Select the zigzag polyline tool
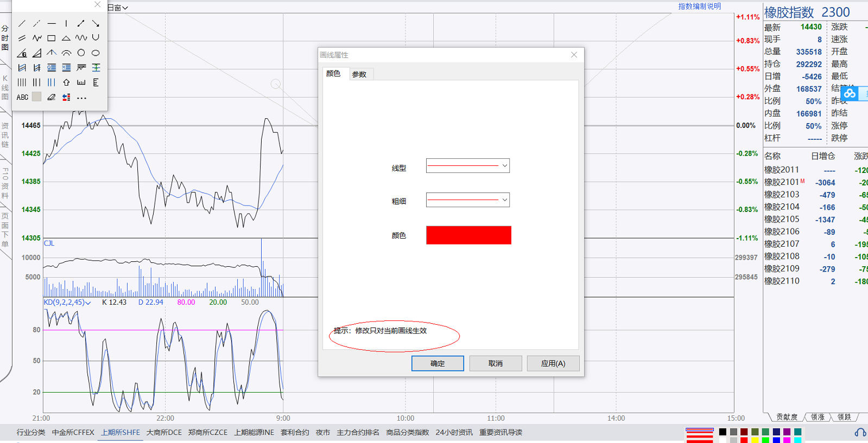 [x=37, y=38]
